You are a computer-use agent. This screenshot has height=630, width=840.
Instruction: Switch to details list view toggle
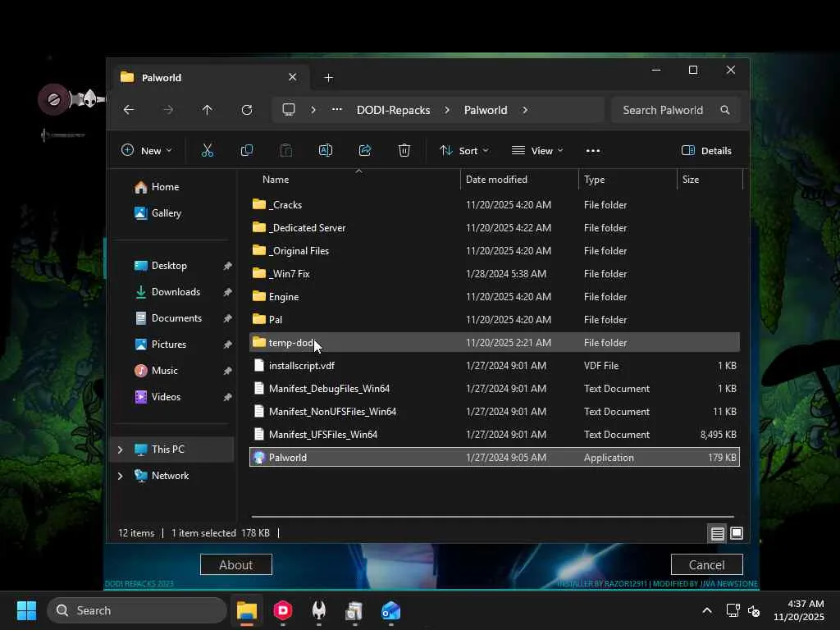tap(717, 533)
